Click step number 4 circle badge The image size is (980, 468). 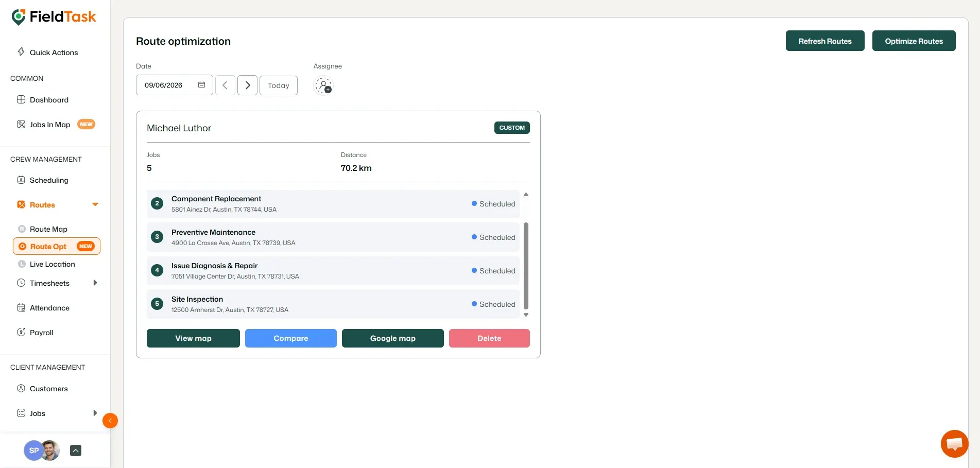[157, 270]
